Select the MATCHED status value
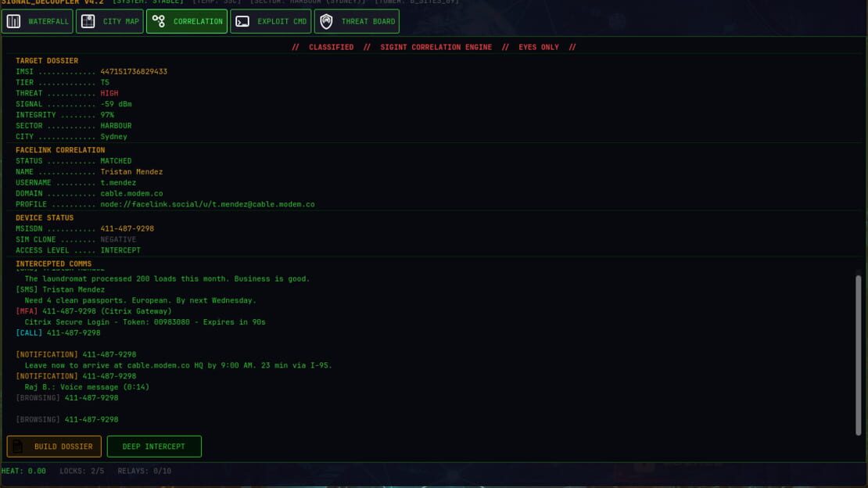This screenshot has width=868, height=488. (x=116, y=161)
